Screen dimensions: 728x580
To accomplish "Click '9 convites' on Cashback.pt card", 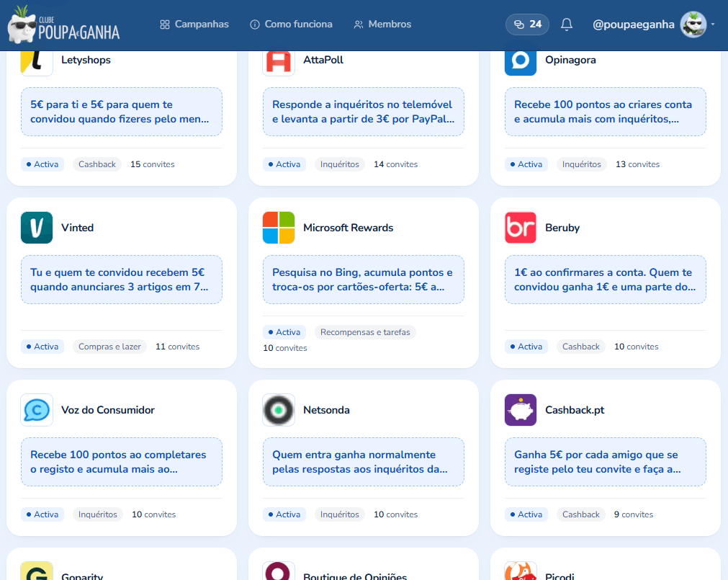I will pos(633,514).
